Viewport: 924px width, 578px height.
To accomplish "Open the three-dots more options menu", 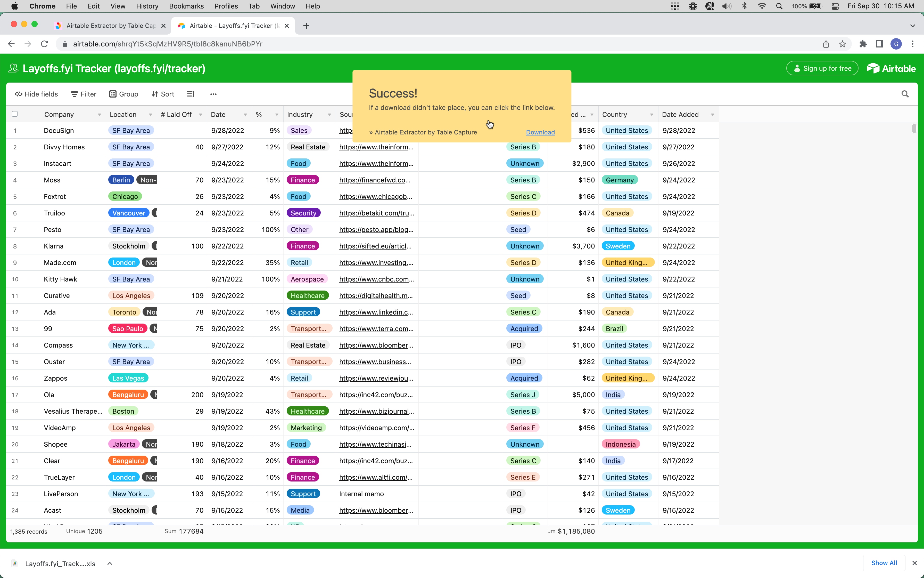I will point(213,94).
